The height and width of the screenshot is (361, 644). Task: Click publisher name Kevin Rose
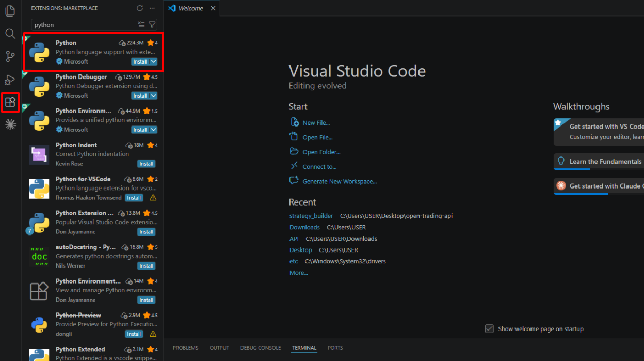70,164
